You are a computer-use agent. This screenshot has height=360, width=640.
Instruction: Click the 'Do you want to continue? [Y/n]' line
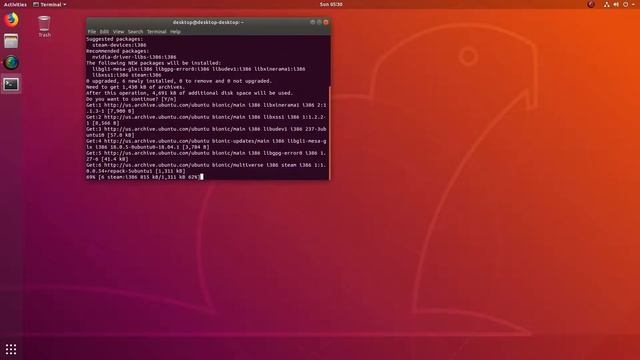(x=131, y=99)
